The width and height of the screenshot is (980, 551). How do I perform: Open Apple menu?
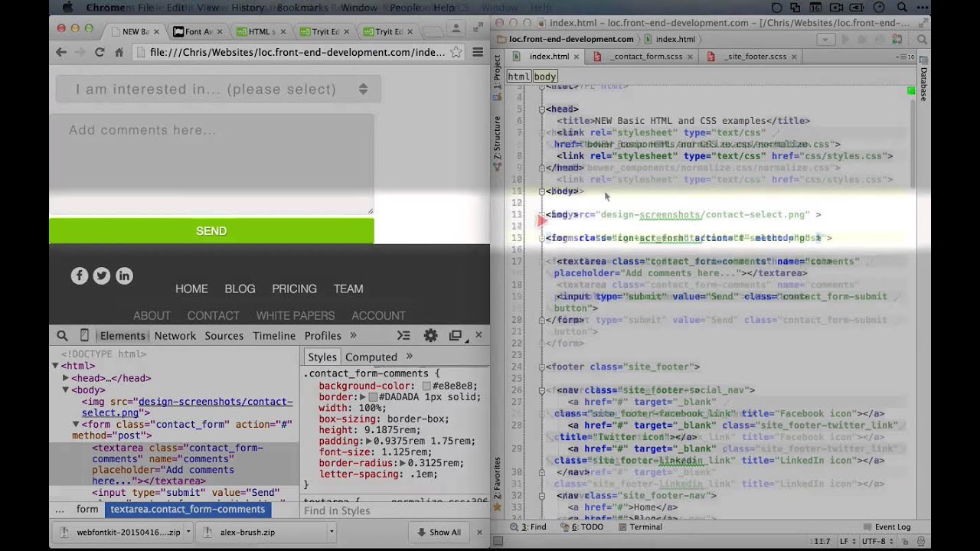[67, 8]
